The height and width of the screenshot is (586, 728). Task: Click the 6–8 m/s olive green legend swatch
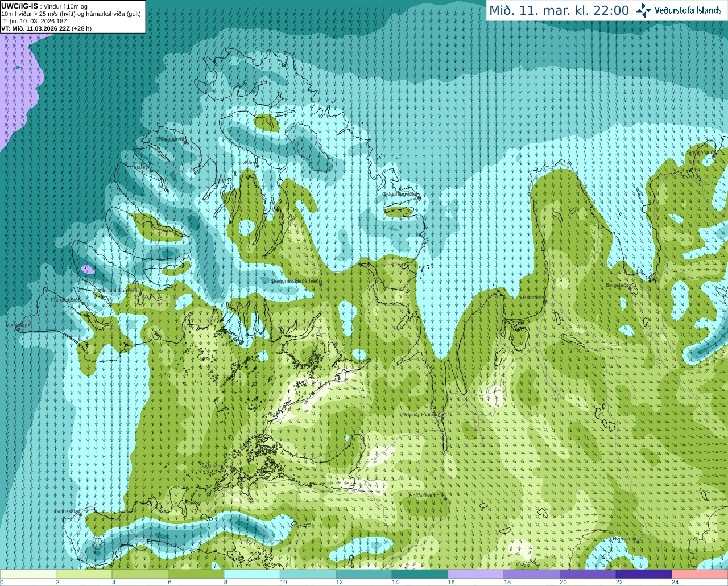196,574
